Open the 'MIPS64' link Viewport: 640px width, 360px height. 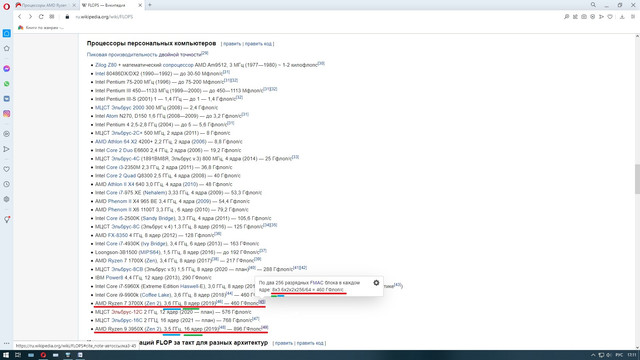pos(149,252)
